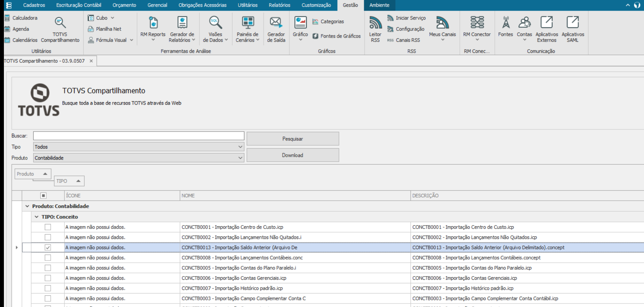This screenshot has height=307, width=644.
Task: Click the Buscar search field
Action: (x=139, y=136)
